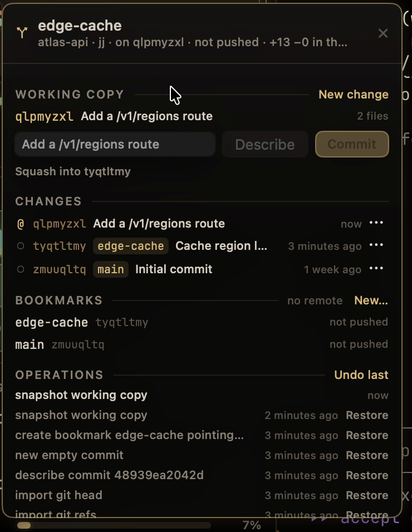Click the @ working-copy marker of qlpmyzxl
Viewport: 412px width, 532px height.
[x=21, y=224]
